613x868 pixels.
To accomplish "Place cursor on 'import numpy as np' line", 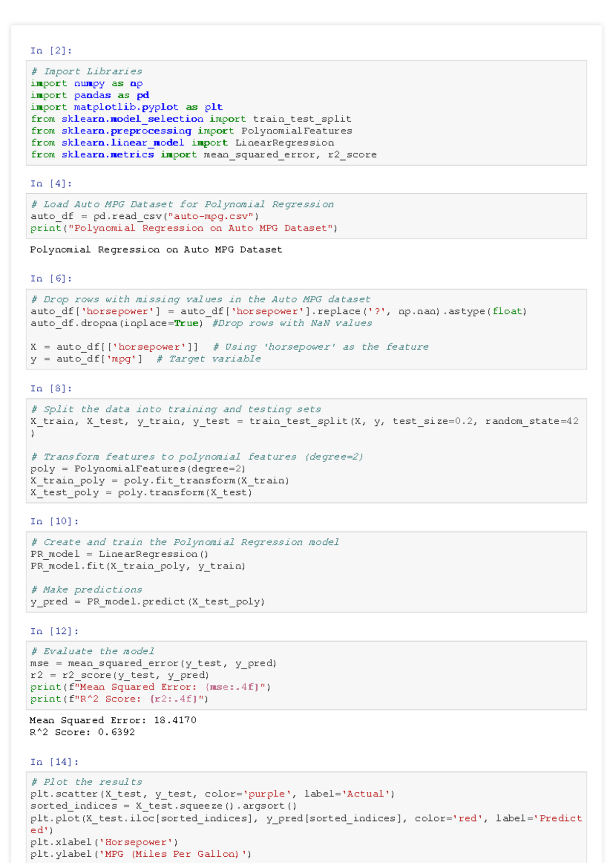I will [86, 83].
